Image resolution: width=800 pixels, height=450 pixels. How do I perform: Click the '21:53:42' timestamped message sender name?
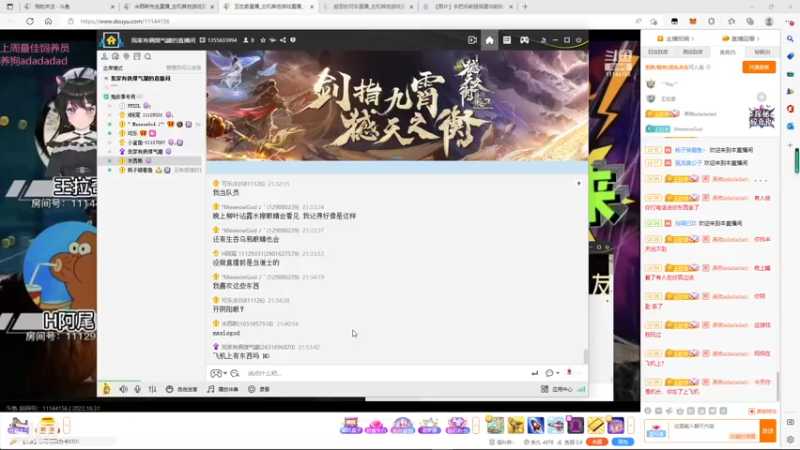(258, 347)
